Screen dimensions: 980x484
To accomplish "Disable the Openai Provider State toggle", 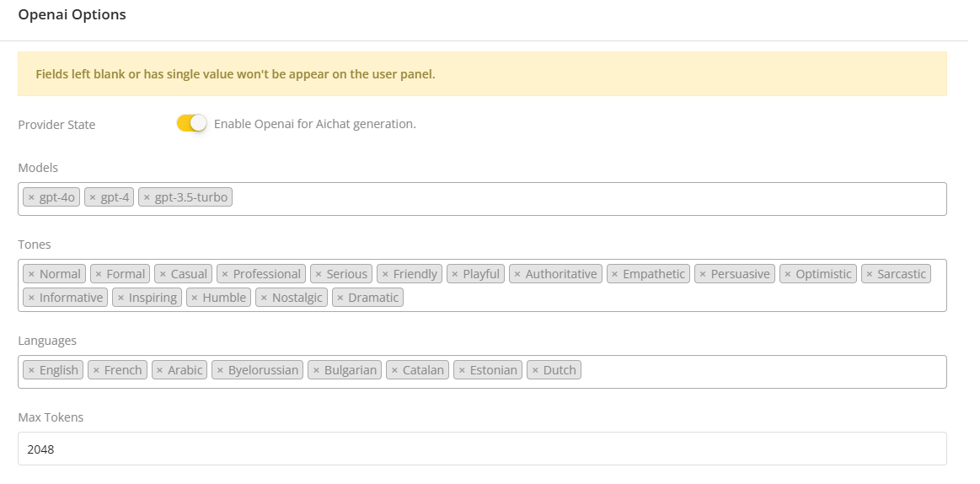I will coord(191,123).
